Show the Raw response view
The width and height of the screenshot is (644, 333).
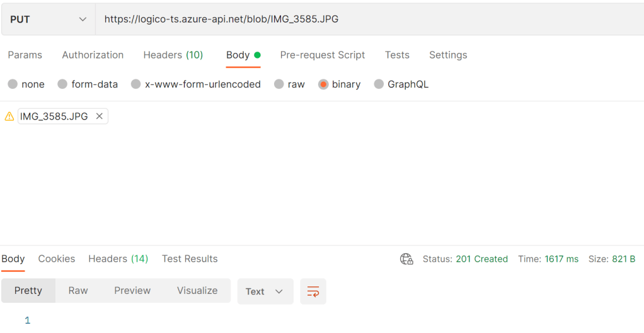[x=78, y=291]
